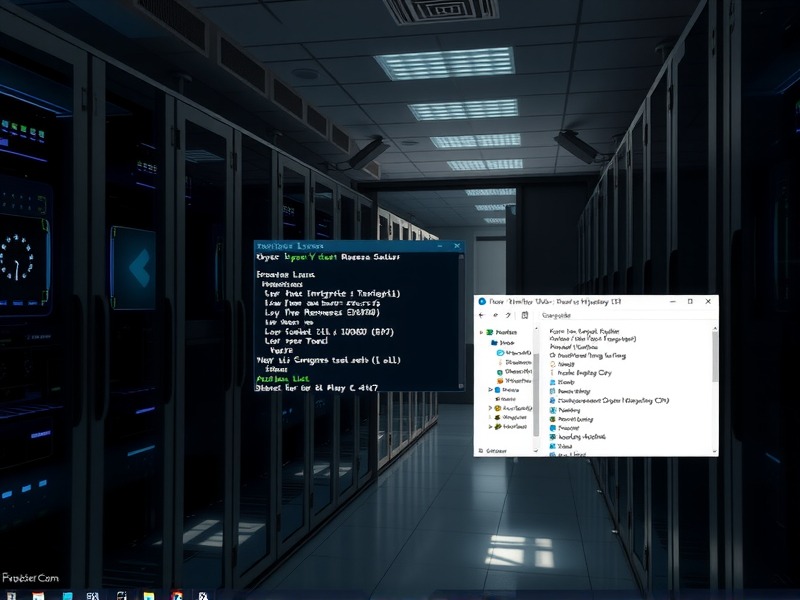Image resolution: width=800 pixels, height=600 pixels.
Task: Open the yellow folder icon in the taskbar
Action: point(148,596)
